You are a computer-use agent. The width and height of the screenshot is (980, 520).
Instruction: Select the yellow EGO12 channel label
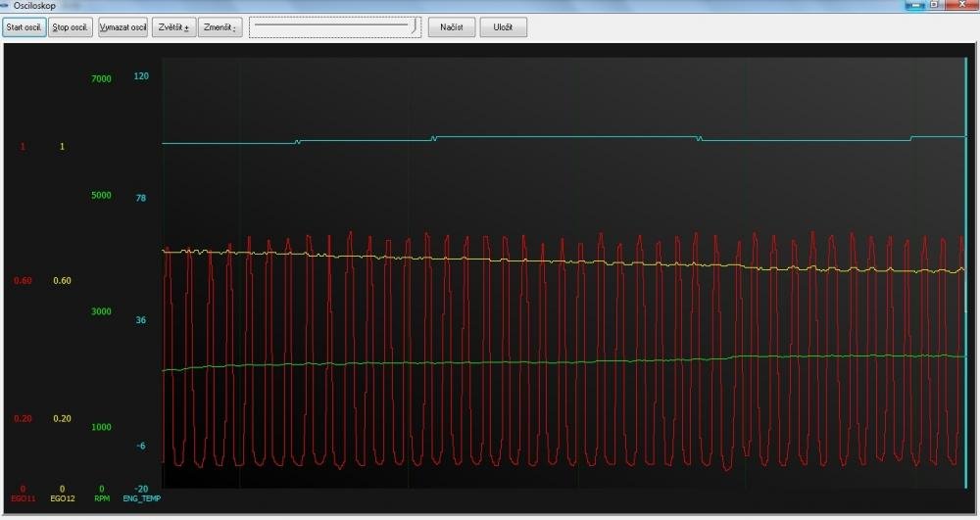pyautogui.click(x=62, y=498)
